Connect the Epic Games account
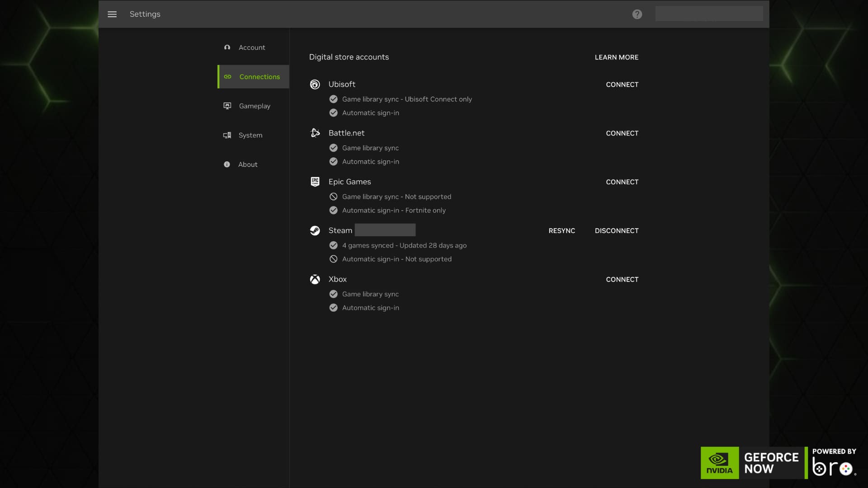The width and height of the screenshot is (868, 488). pyautogui.click(x=622, y=182)
